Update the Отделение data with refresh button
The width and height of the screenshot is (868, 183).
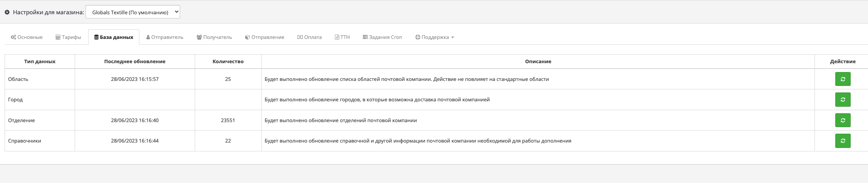(x=843, y=120)
